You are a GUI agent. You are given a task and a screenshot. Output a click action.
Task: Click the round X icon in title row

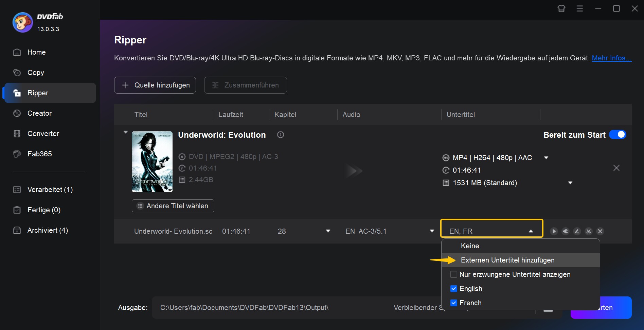point(600,231)
